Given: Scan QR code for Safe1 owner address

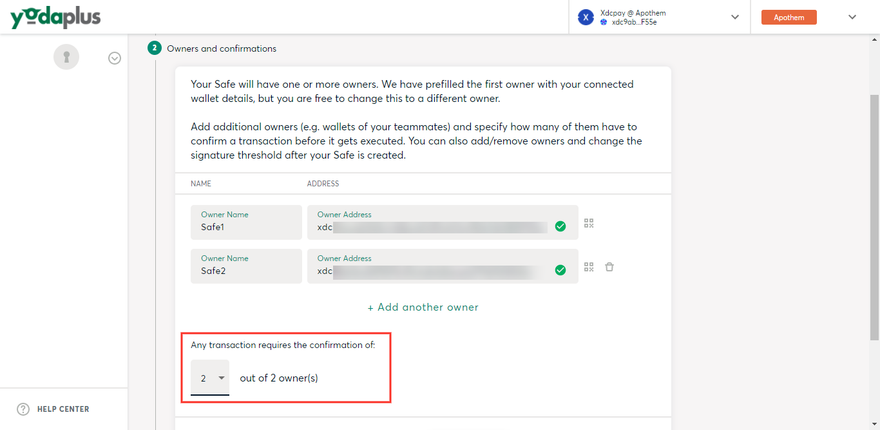Looking at the screenshot, I should pyautogui.click(x=589, y=224).
